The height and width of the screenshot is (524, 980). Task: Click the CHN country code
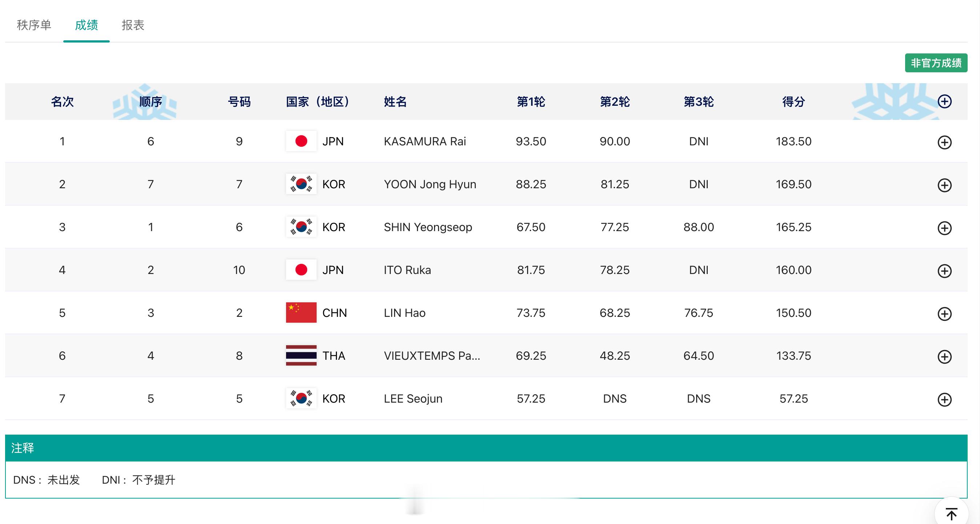pos(334,313)
